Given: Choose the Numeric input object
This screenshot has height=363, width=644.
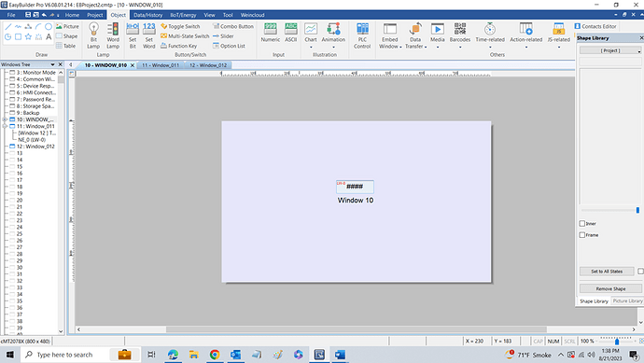Looking at the screenshot, I should coord(271,33).
